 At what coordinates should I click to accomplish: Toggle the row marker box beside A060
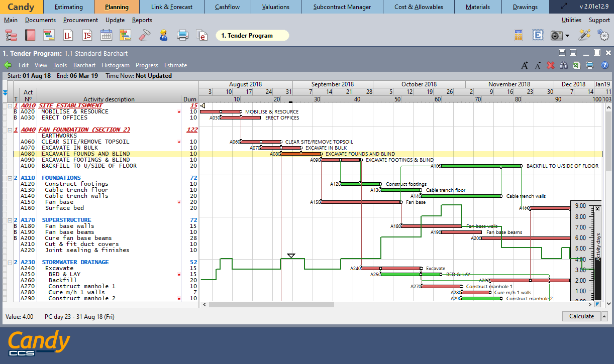point(5,142)
